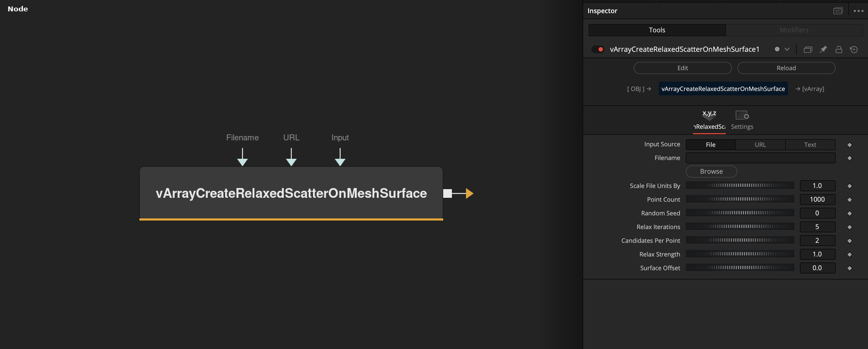Click the Edit button
The height and width of the screenshot is (349, 868).
point(682,68)
